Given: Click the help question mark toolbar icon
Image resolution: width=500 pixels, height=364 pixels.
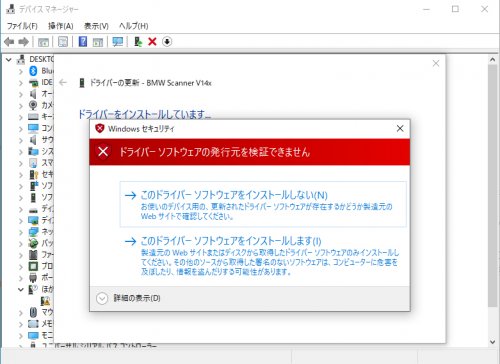Looking at the screenshot, I should pos(83,42).
